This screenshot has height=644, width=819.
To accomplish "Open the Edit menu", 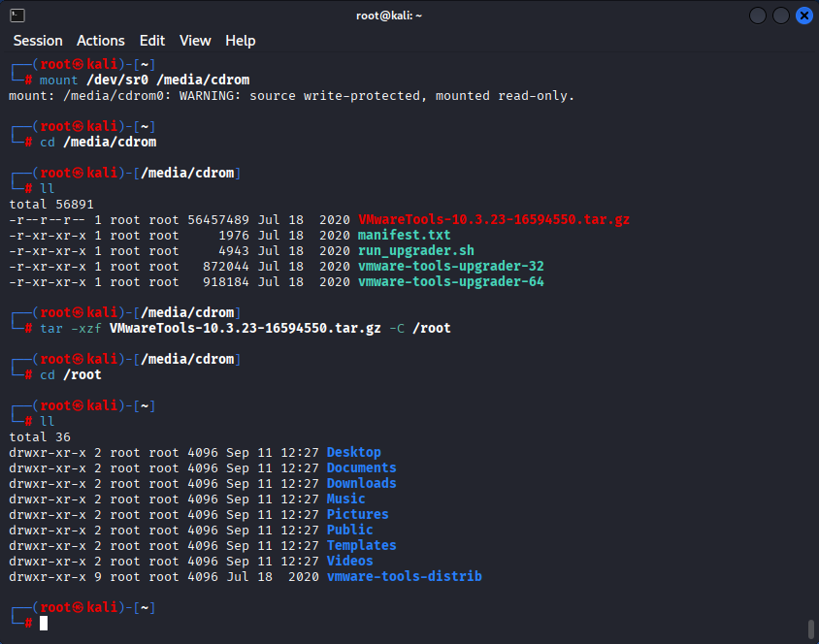I will pyautogui.click(x=152, y=41).
